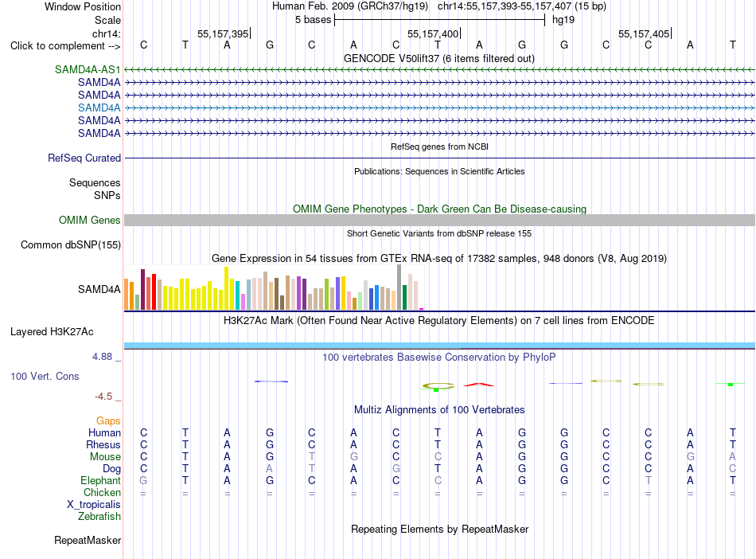Click the Mouse species label in Multiz alignment
The image size is (756, 559).
pos(105,456)
